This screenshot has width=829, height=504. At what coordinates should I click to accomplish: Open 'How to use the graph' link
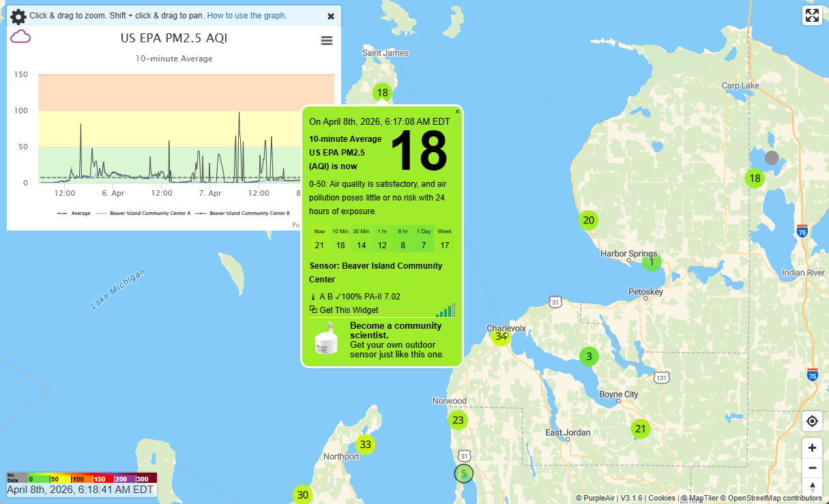point(246,16)
